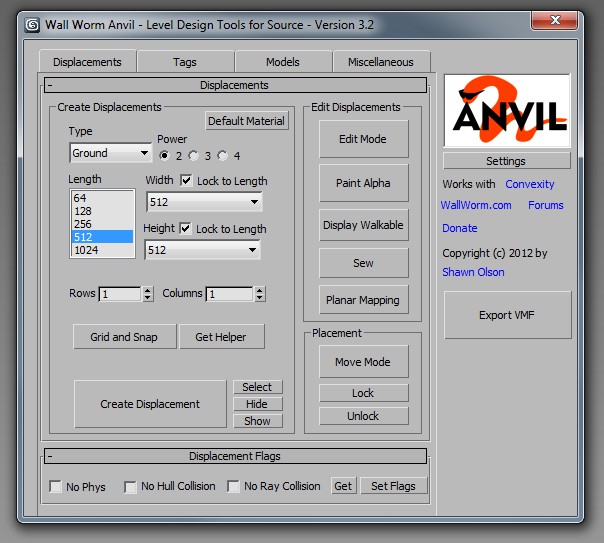Viewport: 604px width, 543px height.
Task: Click the Export VMF button
Action: [x=507, y=315]
